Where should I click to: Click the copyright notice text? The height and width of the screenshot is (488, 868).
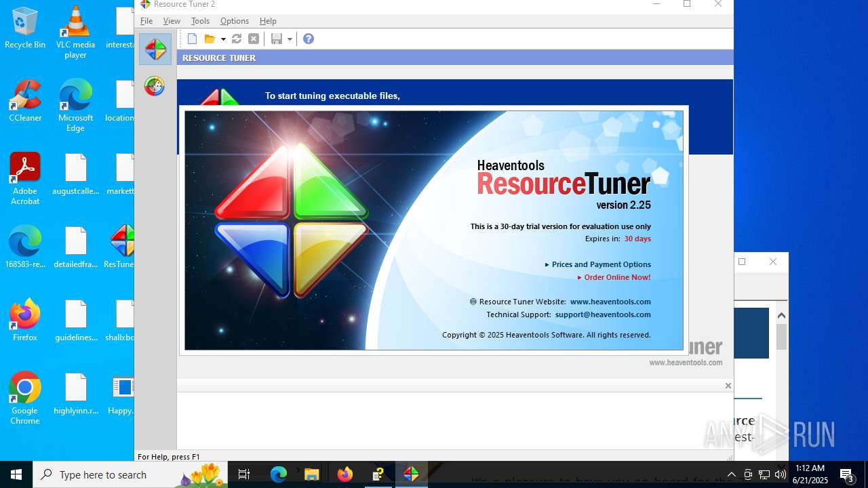[547, 335]
